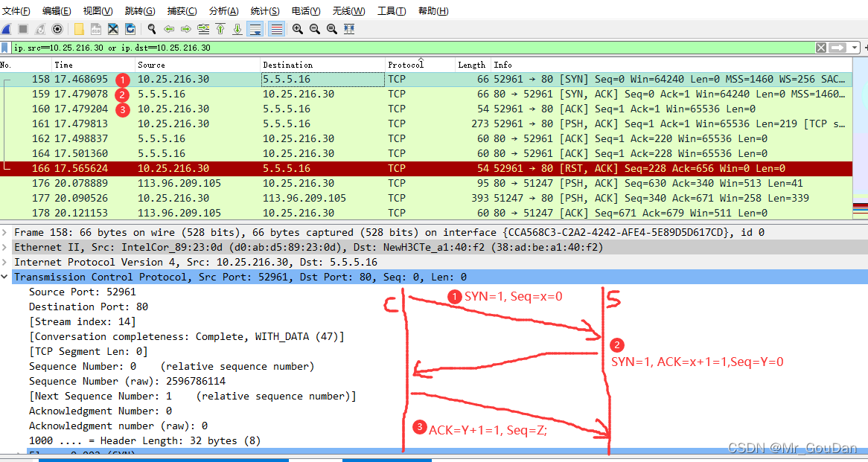Screen dimensions: 868x462
Task: Zoom in the packet text
Action: click(298, 29)
